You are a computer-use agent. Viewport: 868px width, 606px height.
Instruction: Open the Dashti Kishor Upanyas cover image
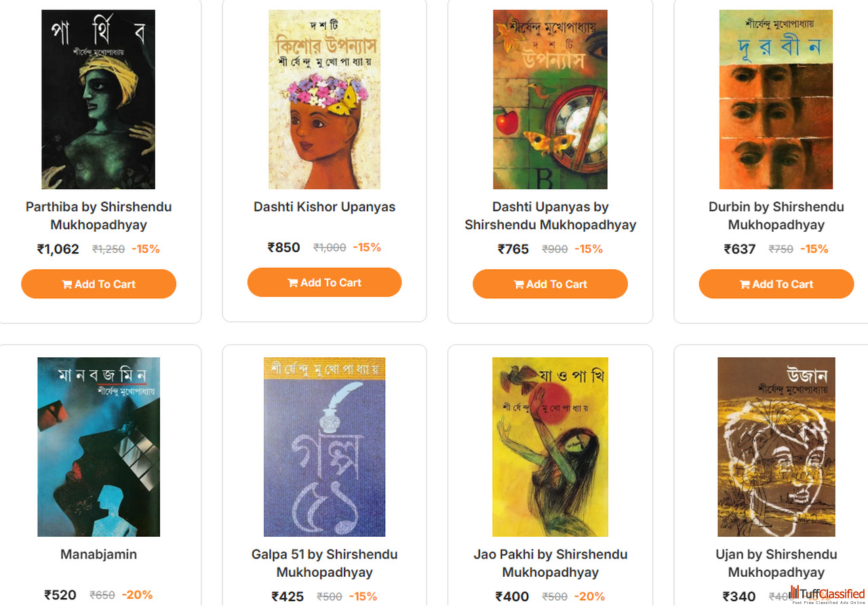point(324,100)
